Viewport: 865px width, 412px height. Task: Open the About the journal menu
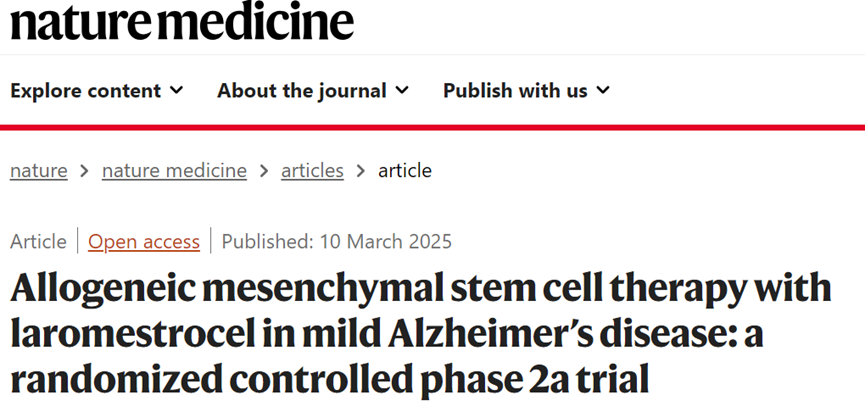click(x=313, y=90)
